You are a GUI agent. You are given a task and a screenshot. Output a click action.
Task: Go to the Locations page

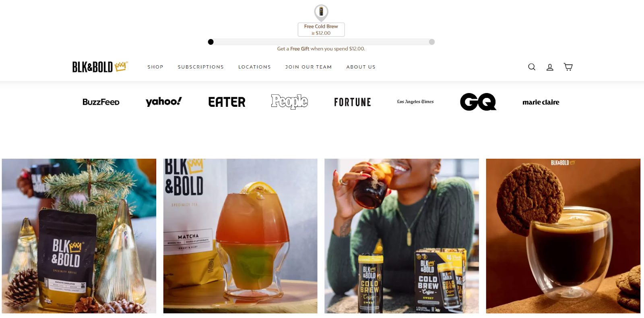tap(254, 67)
